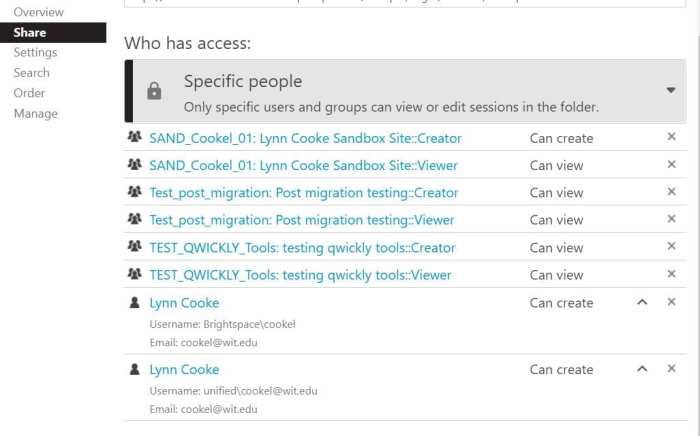Remove TEST_QWICKLY_Tools Creator group access
Screen dimensions: 700x436
671,246
